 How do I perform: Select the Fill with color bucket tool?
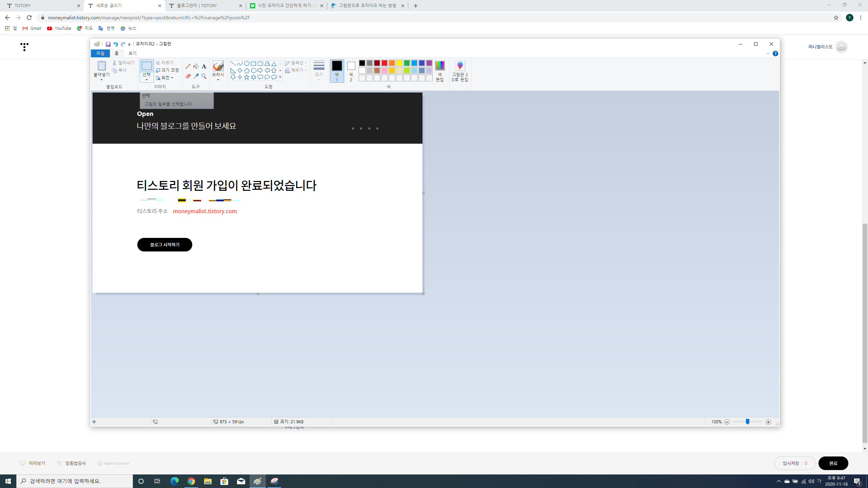[x=196, y=66]
